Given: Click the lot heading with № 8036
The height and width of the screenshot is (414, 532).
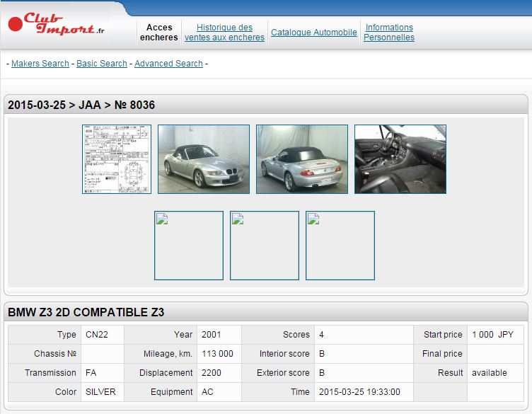Looking at the screenshot, I should tap(81, 105).
